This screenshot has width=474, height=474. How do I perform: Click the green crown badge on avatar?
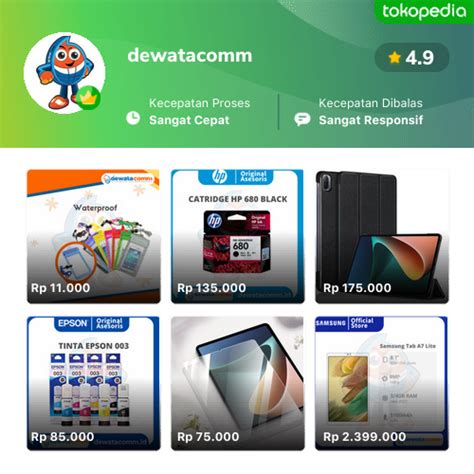(88, 98)
